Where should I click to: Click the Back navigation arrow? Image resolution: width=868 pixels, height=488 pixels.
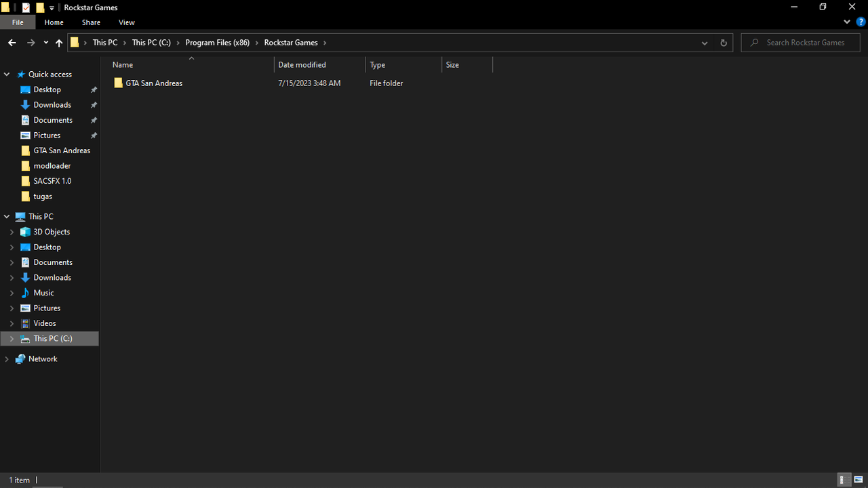tap(12, 43)
